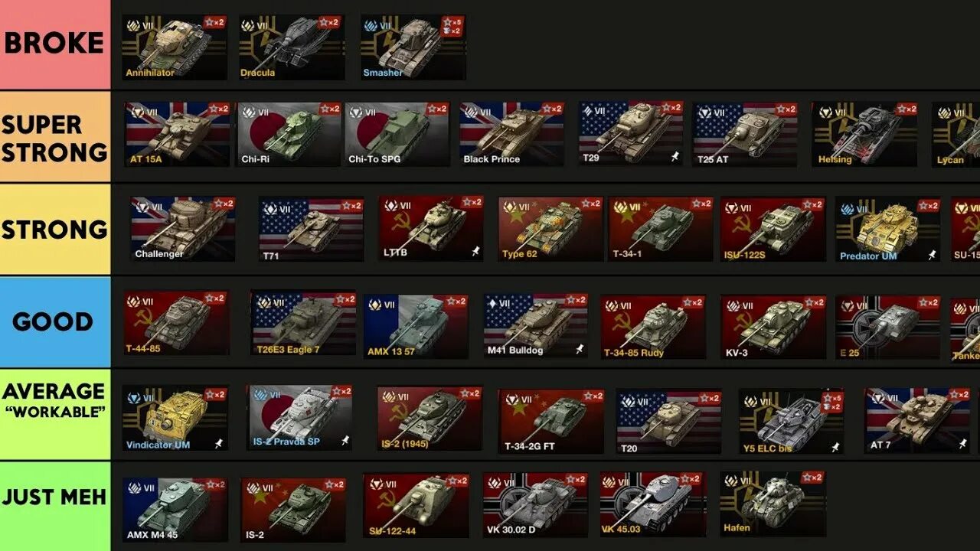This screenshot has height=551, width=980.
Task: Open the VK 30.02 D tank card
Action: tap(535, 504)
